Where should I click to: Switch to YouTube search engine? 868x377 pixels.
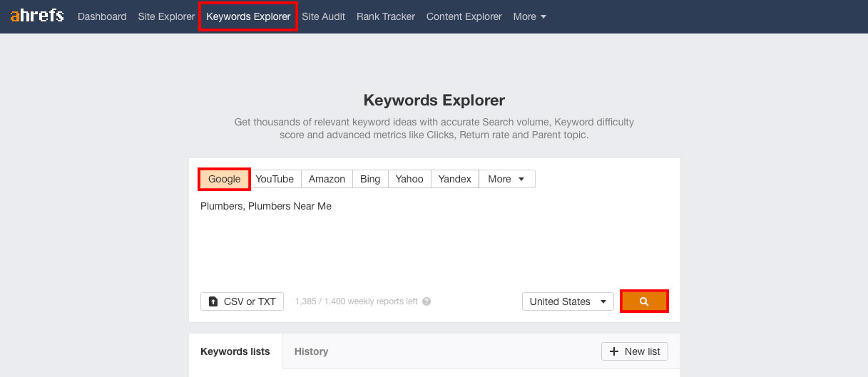275,179
